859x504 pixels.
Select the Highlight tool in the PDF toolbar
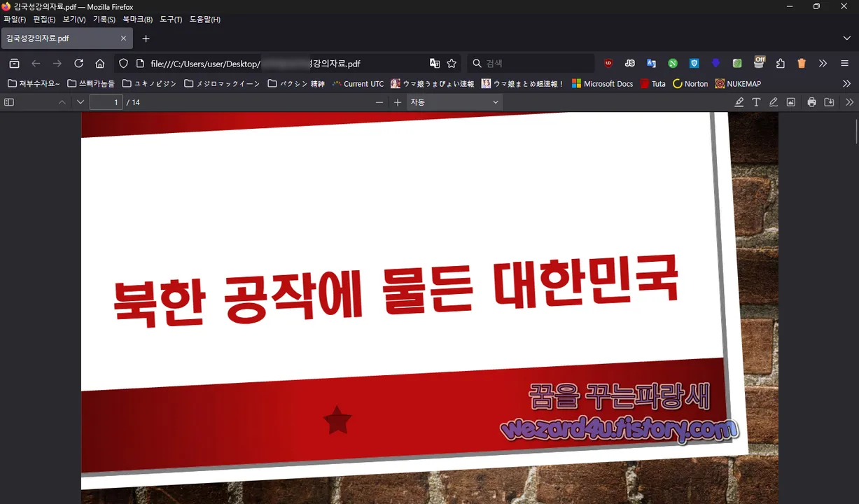[x=739, y=101]
